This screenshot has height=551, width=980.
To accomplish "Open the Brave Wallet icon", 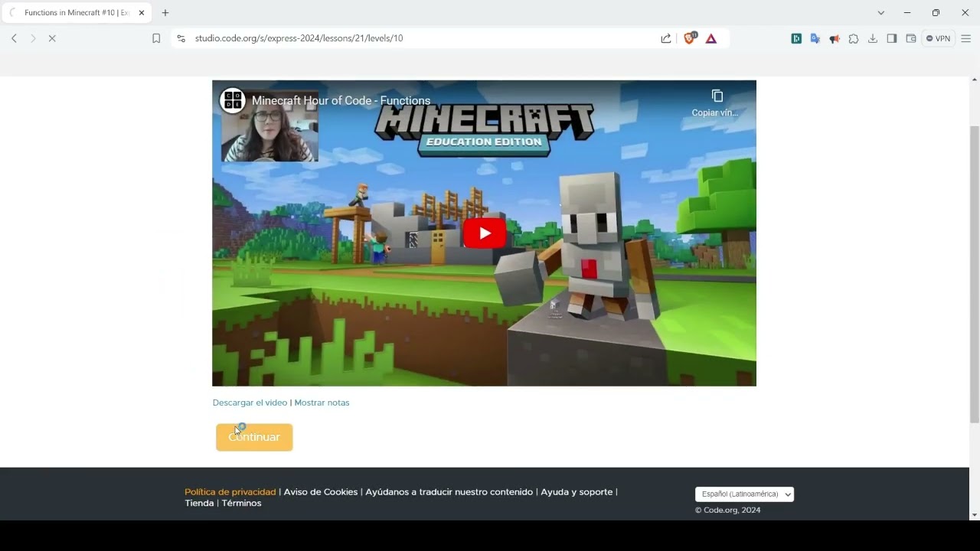I will click(911, 38).
